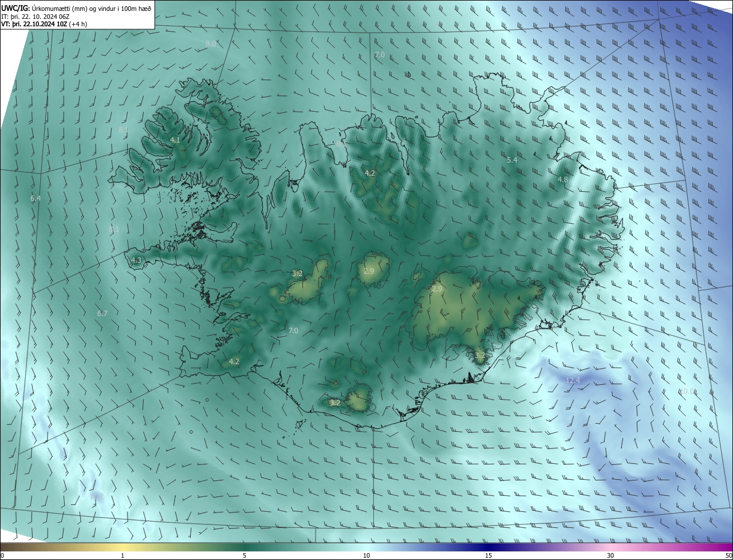Click the 6.7 value label
Viewport: 733px width, 560px height.
click(x=103, y=313)
